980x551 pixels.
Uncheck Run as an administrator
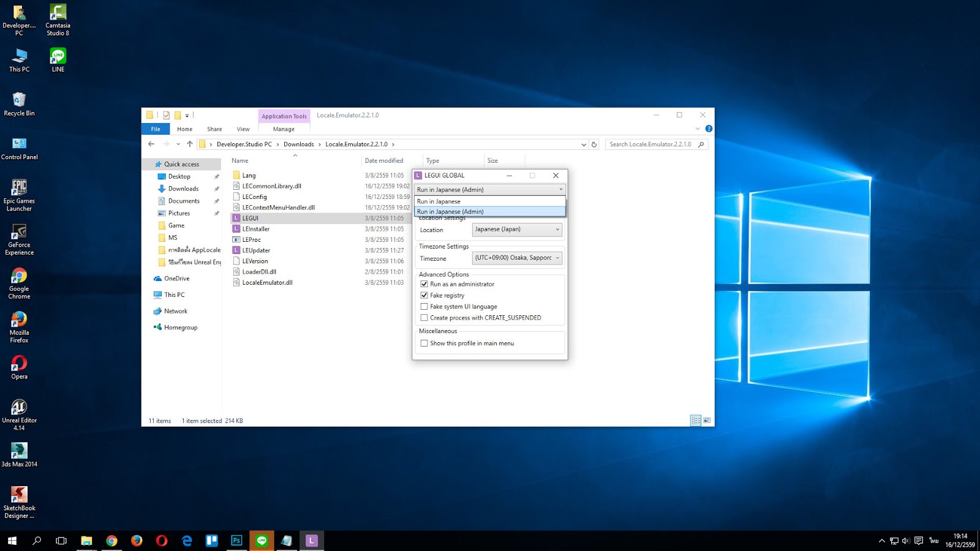point(424,284)
